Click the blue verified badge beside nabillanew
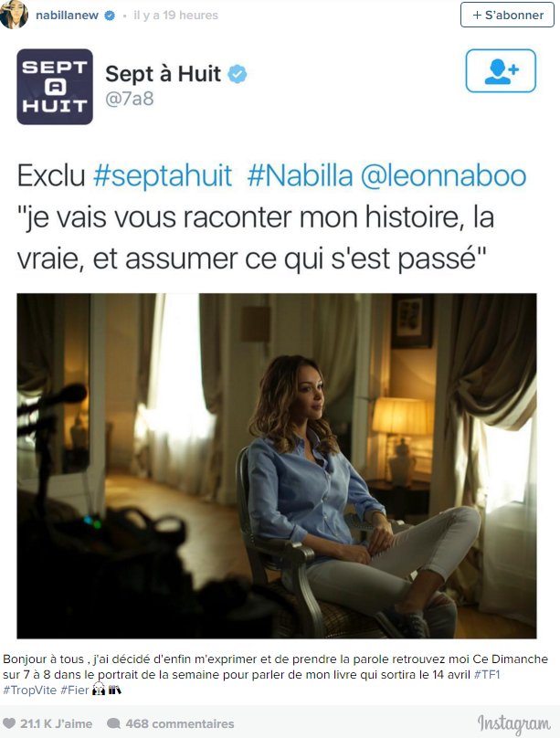 pos(110,16)
